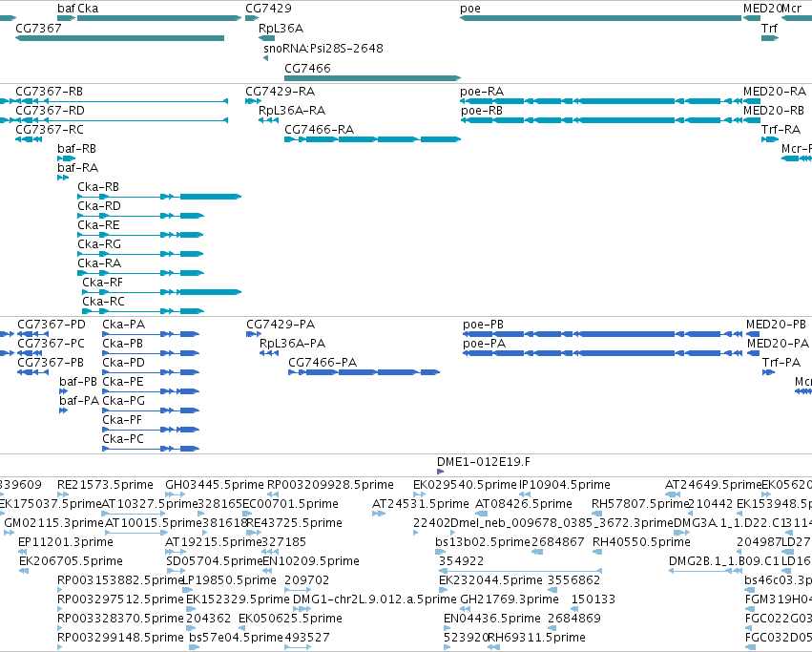Select EST GH21769.3prime label
The image size is (812, 652).
(x=510, y=599)
